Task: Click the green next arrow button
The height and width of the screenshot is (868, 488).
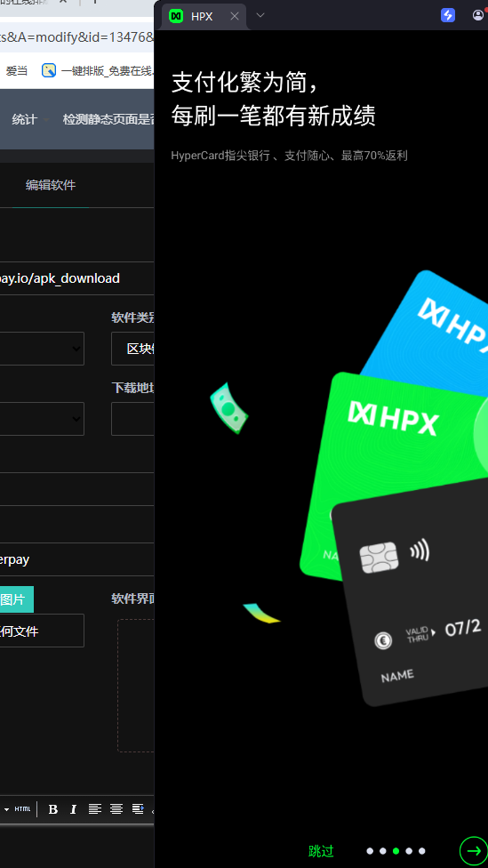Action: [474, 851]
